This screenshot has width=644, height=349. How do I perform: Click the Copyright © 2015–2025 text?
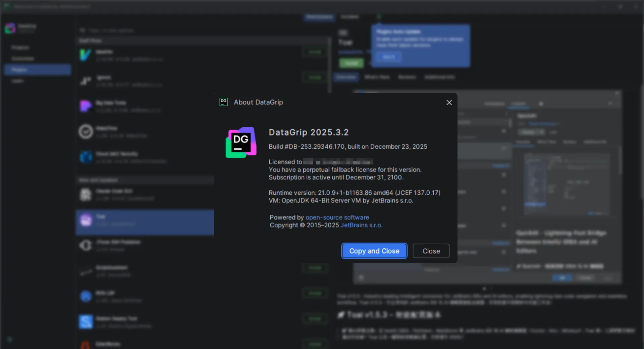pyautogui.click(x=305, y=225)
